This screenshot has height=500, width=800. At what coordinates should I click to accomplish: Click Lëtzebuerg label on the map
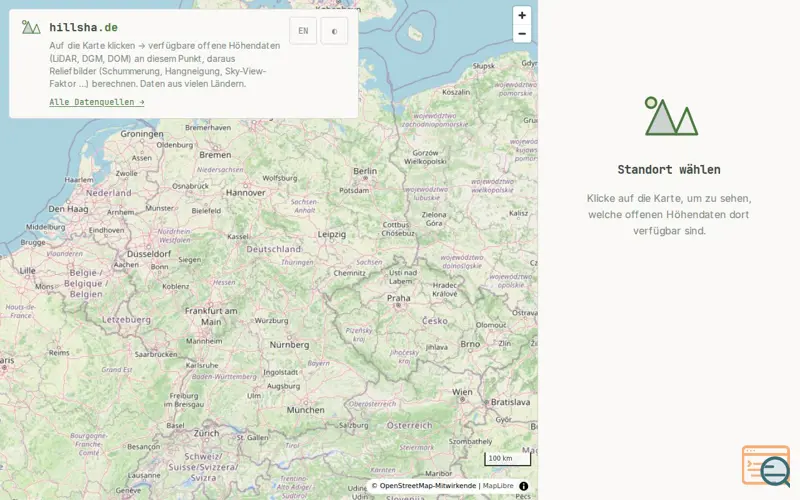tap(126, 320)
